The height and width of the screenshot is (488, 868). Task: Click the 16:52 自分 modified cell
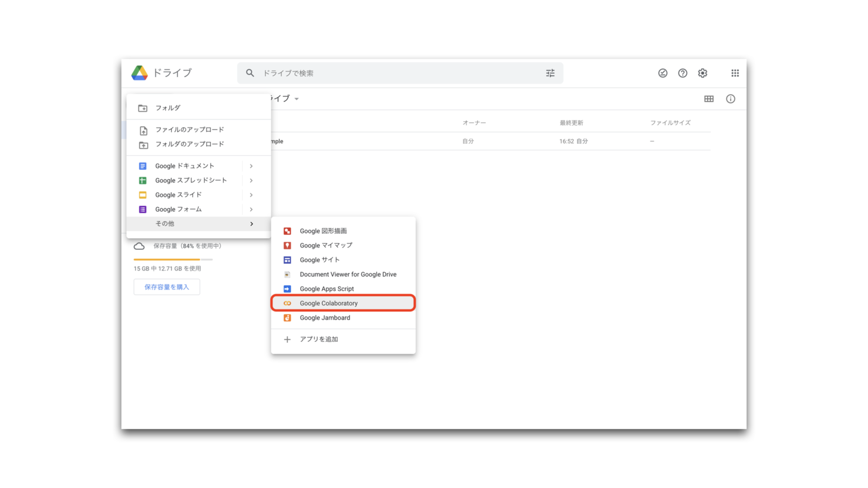574,141
